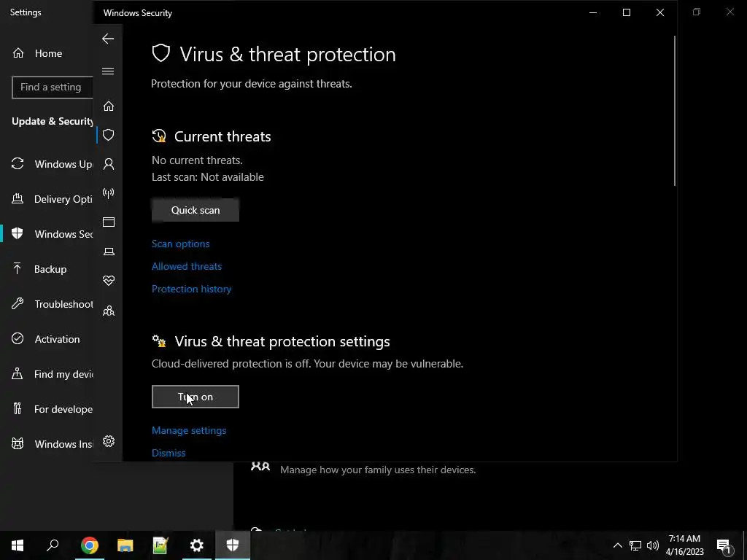Screen dimensions: 747x560
Task: Click the Windows Security page scrollbar
Action: (x=675, y=111)
